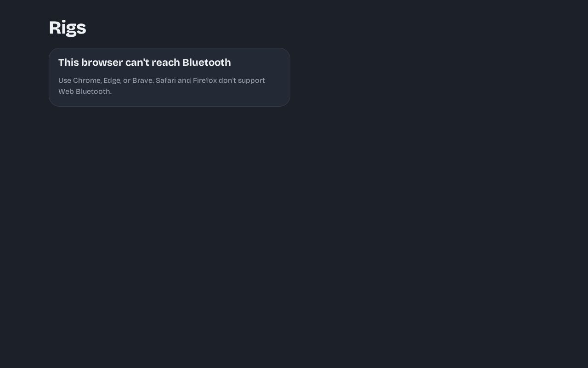Viewport: 588px width, 368px height.
Task: Click the word Edge in the message
Action: tap(112, 80)
